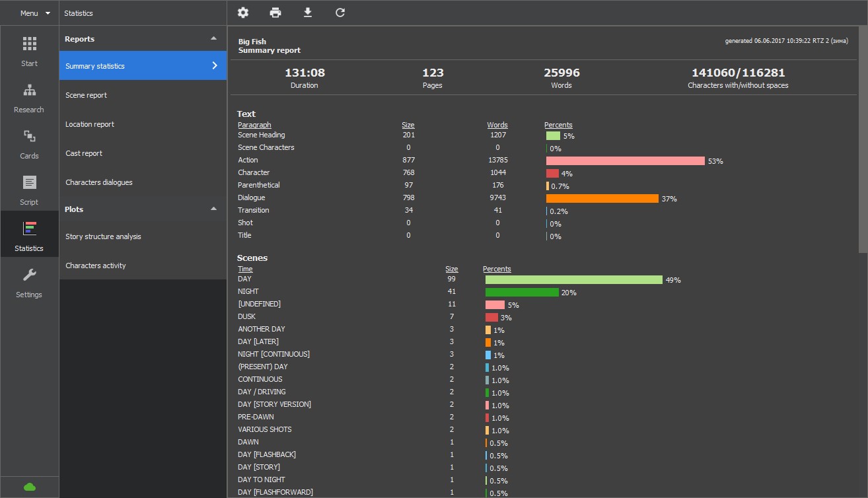Download the report with save icon
Image resolution: width=868 pixels, height=498 pixels.
click(x=308, y=13)
